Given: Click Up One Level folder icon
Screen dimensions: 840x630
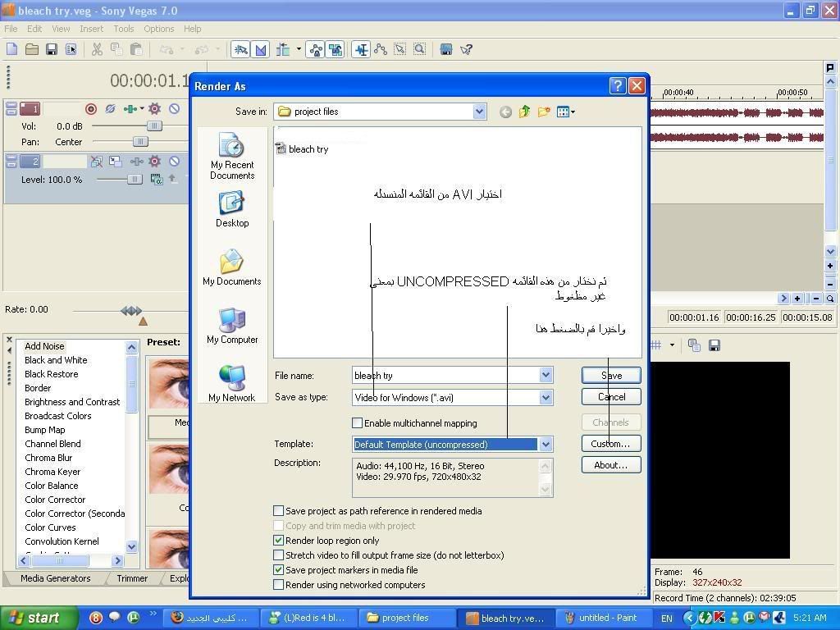Looking at the screenshot, I should coord(524,112).
